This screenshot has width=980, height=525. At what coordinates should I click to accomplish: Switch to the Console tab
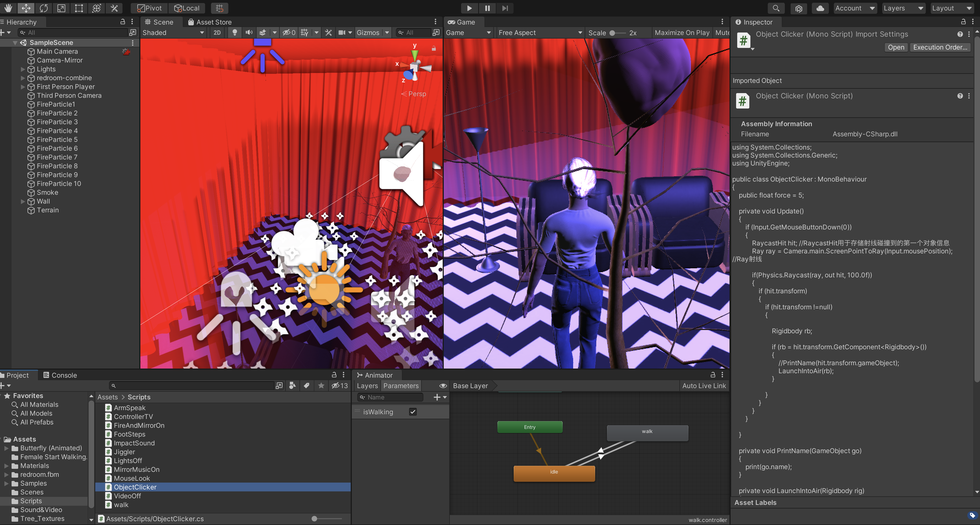60,375
